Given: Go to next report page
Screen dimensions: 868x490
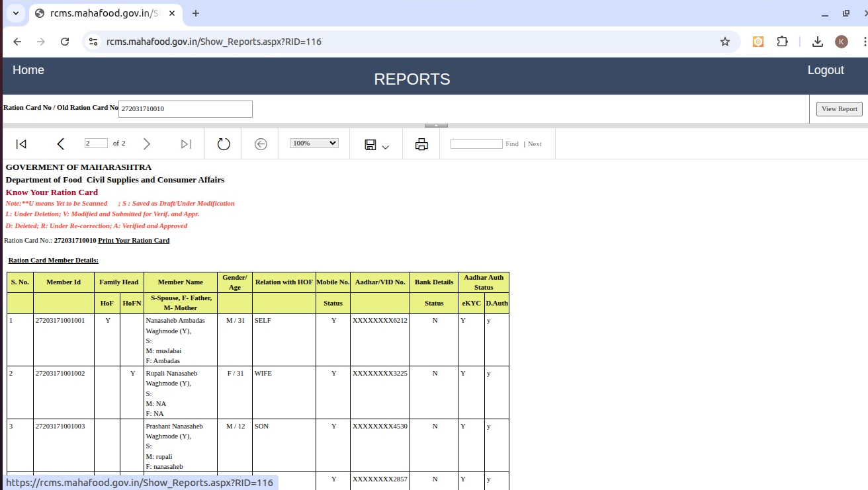Looking at the screenshot, I should pos(147,144).
